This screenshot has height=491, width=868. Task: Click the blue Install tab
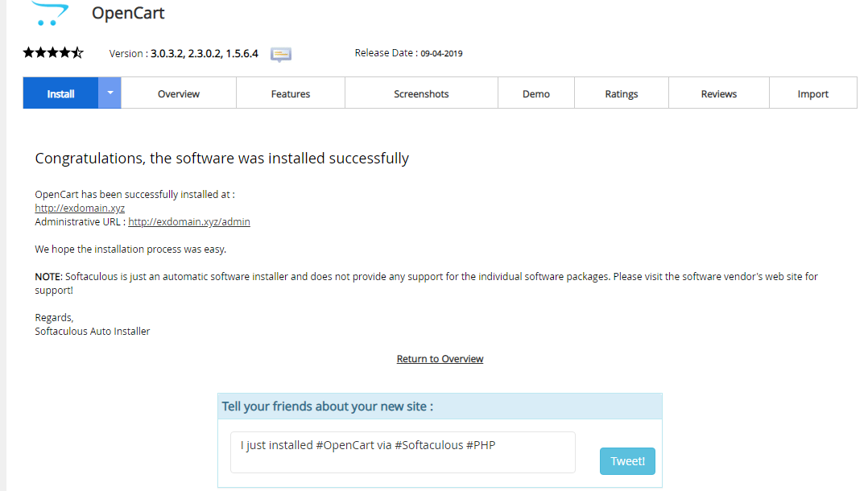60,93
